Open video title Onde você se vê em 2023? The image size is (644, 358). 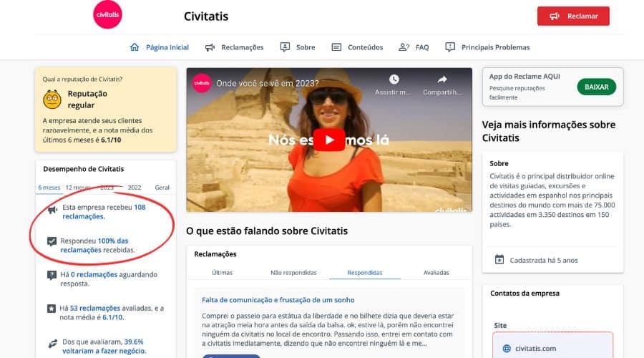pos(268,84)
